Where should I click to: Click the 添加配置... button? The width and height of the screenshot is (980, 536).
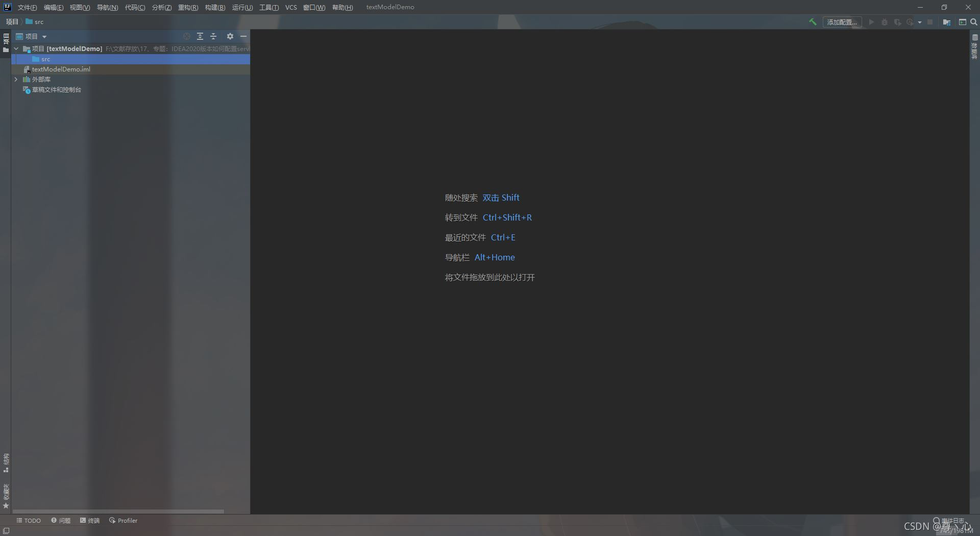[x=842, y=22]
